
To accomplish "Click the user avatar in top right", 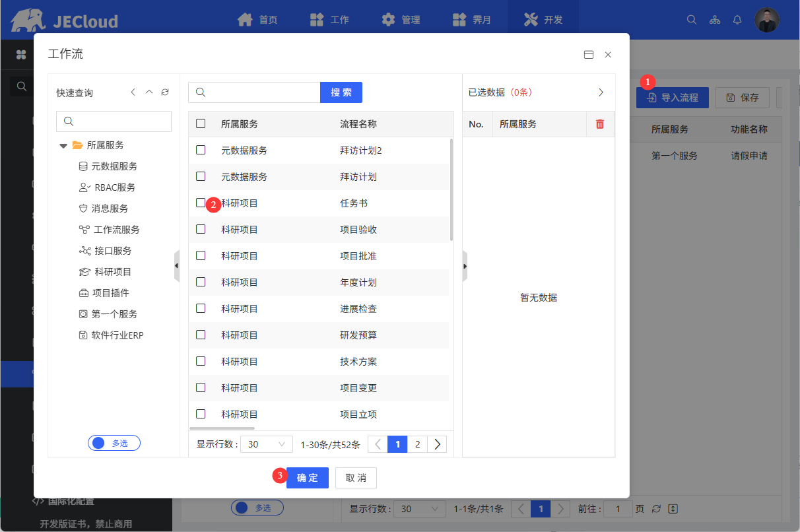I will pyautogui.click(x=767, y=20).
